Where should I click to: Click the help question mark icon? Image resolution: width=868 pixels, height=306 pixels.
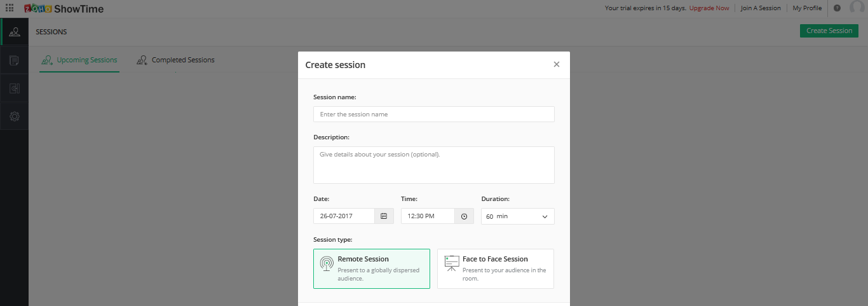pos(837,8)
